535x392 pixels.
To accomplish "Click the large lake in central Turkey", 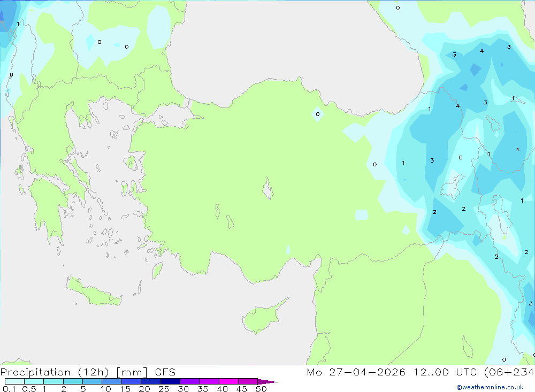I will pos(268,188).
